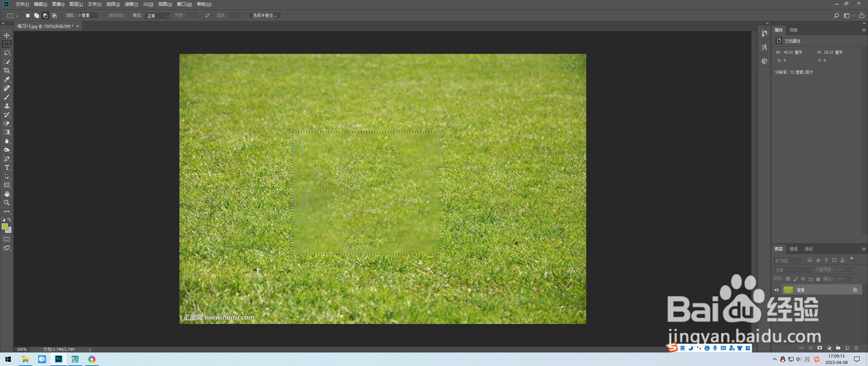Choose Subtract from Selection mode

pyautogui.click(x=45, y=16)
